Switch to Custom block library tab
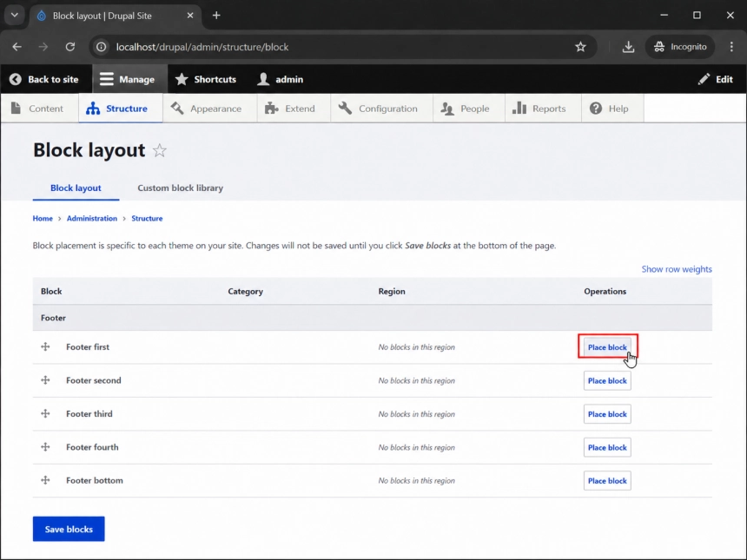The height and width of the screenshot is (560, 747). click(x=180, y=188)
